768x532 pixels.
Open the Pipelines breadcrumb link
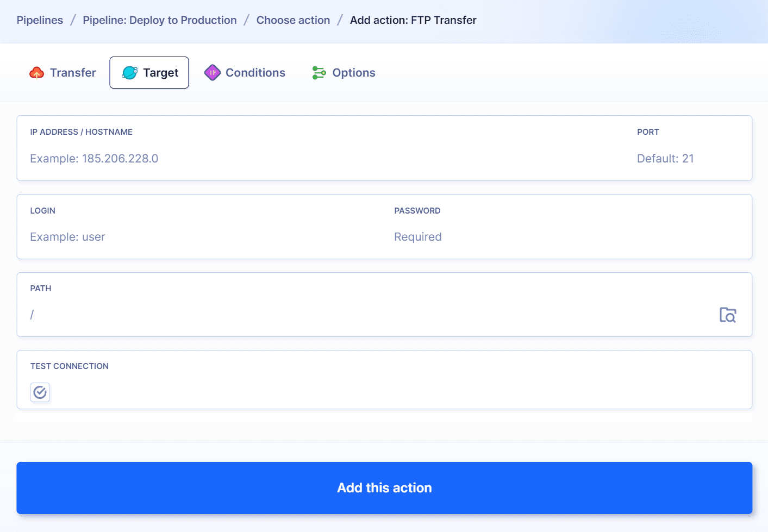(x=40, y=20)
